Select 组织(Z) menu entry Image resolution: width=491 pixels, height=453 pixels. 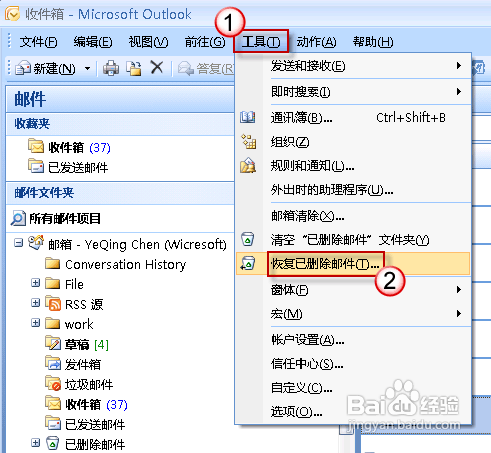coord(353,142)
